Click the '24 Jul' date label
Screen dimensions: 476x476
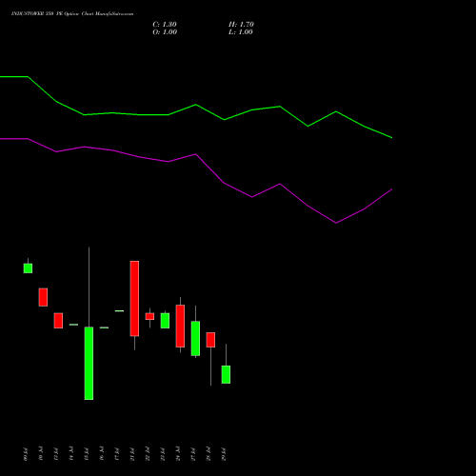pos(178,454)
